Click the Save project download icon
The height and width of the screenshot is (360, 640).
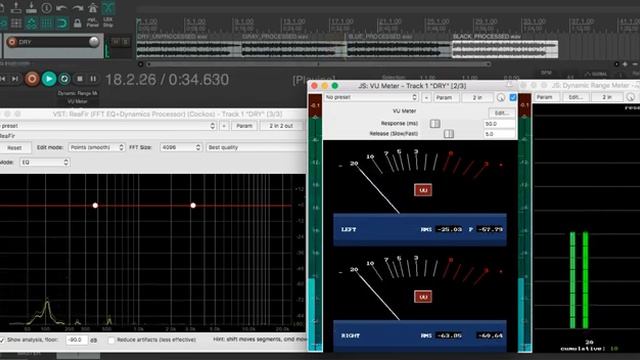31,7
